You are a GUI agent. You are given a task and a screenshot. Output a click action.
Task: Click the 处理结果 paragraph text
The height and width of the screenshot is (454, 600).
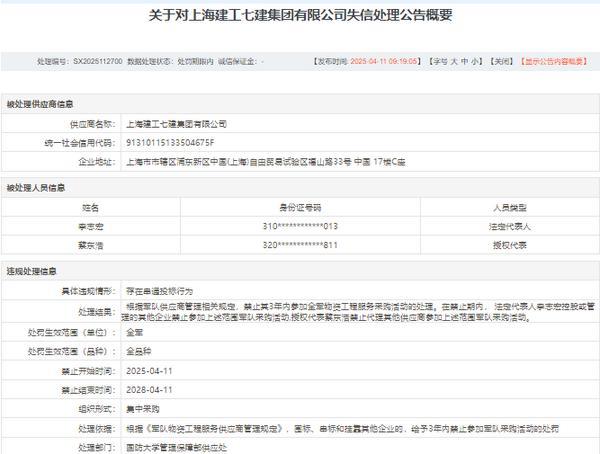[x=358, y=312]
